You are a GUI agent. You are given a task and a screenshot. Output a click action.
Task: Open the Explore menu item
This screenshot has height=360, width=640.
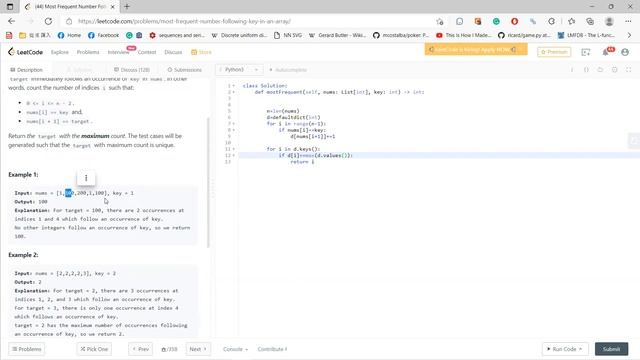(x=60, y=52)
